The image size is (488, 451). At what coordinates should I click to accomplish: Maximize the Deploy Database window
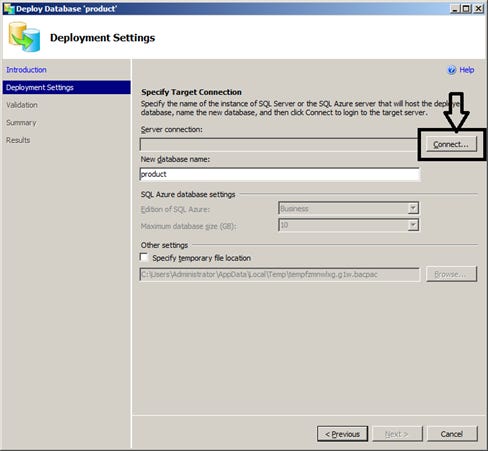[x=466, y=9]
